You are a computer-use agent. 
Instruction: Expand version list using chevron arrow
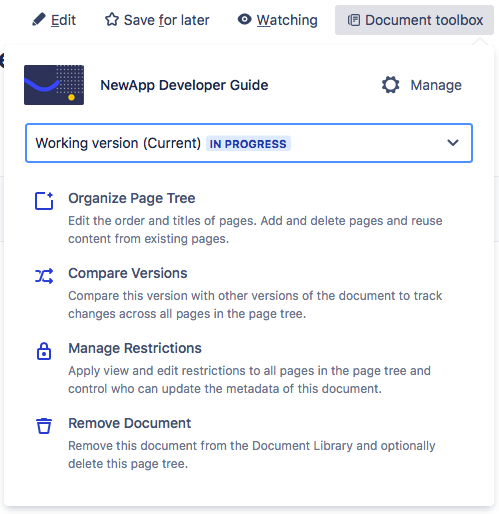[x=453, y=143]
